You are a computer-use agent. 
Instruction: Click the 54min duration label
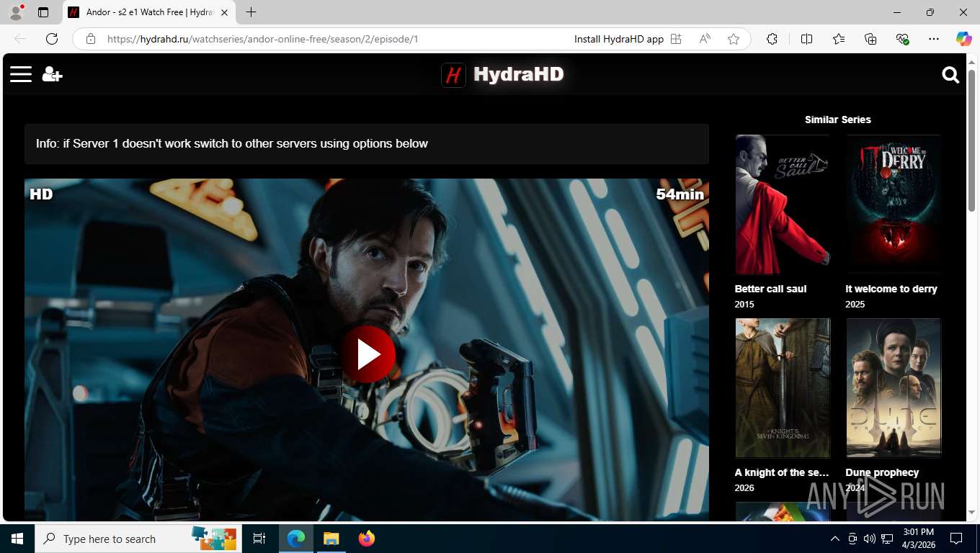click(x=680, y=194)
